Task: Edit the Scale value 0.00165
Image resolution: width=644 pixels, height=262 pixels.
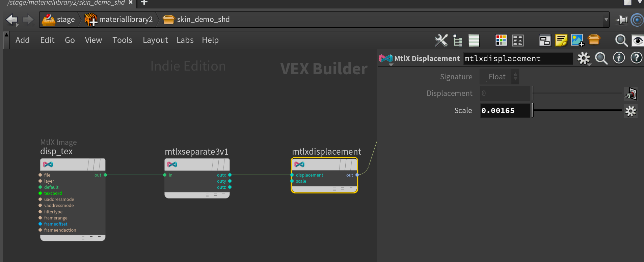Action: 505,111
